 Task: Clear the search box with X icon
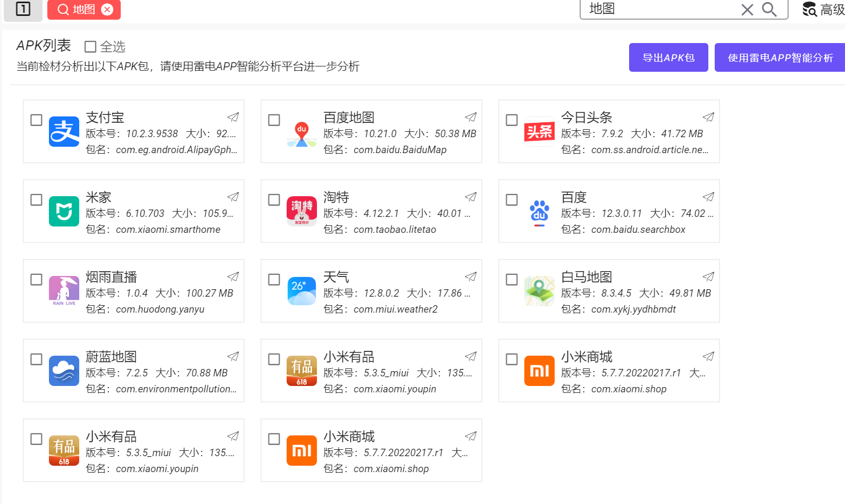tap(747, 10)
